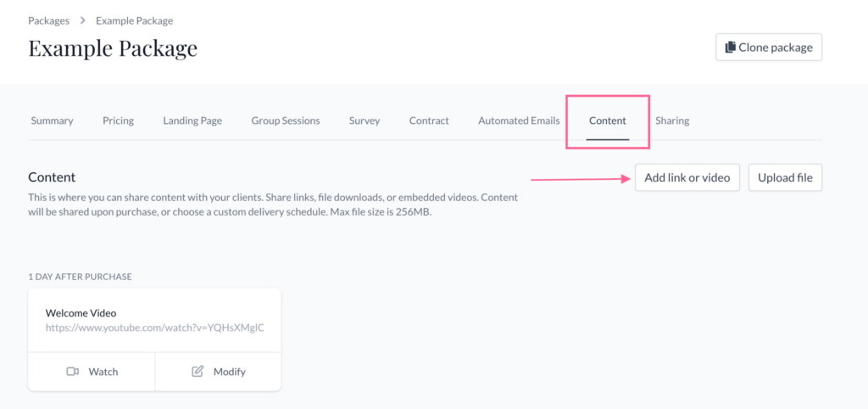This screenshot has height=409, width=868.
Task: Click the Example Package page heading
Action: (x=113, y=48)
